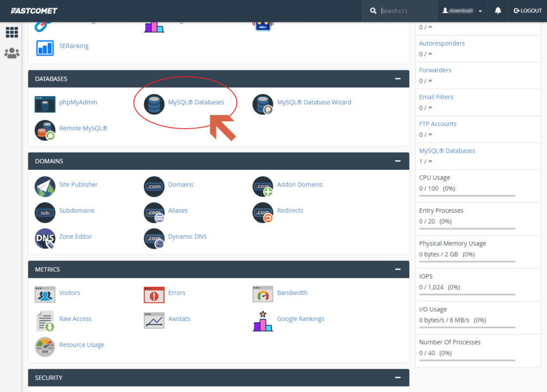
Task: Open FTP Accounts in the statistics sidebar
Action: click(x=437, y=124)
